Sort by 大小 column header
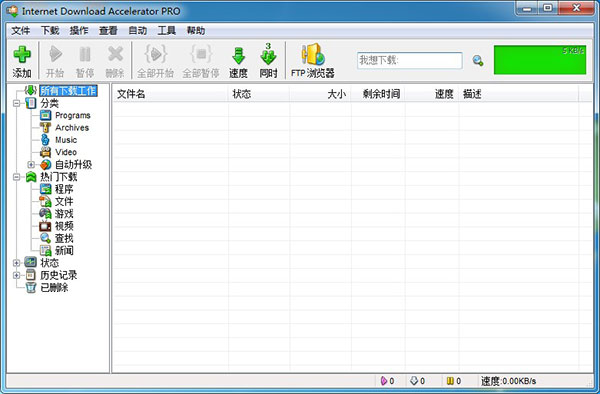This screenshot has width=600, height=394. [320, 94]
